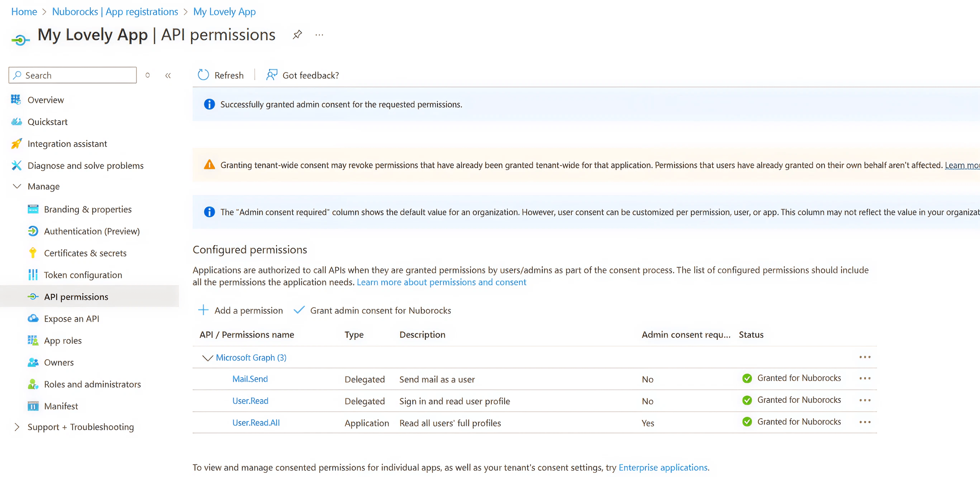Open the Got feedback icon

pos(271,75)
